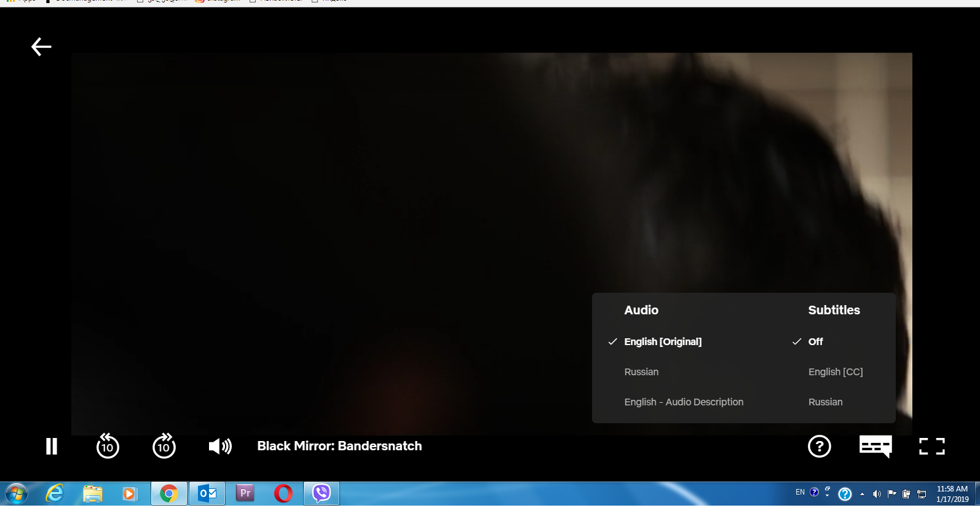Open Action Center flag icon
980x513 pixels.
point(891,494)
